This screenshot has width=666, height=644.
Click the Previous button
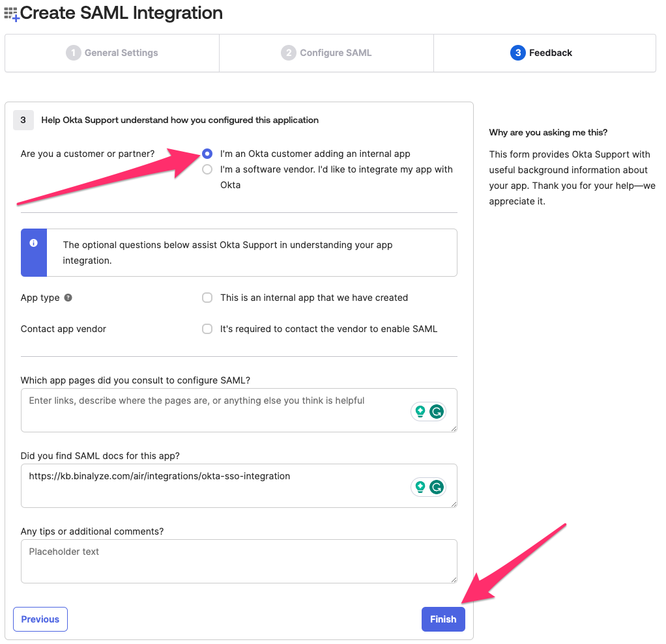(40, 619)
